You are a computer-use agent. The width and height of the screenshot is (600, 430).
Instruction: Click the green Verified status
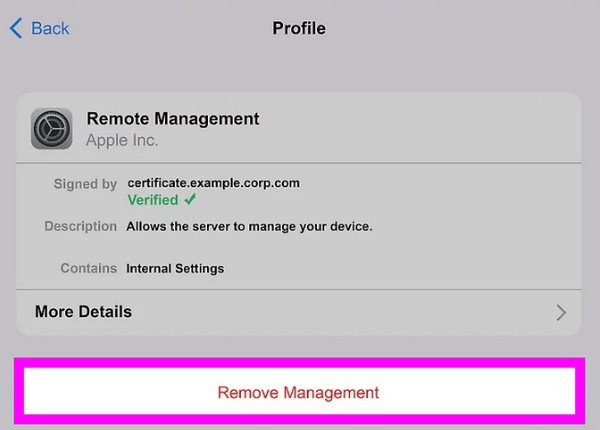153,200
